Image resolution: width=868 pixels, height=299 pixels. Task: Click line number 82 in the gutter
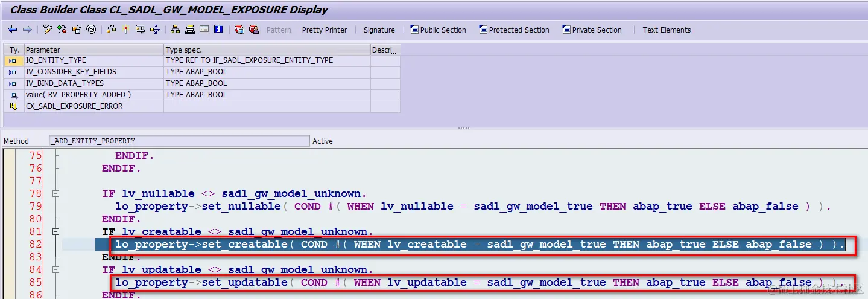[x=36, y=245]
